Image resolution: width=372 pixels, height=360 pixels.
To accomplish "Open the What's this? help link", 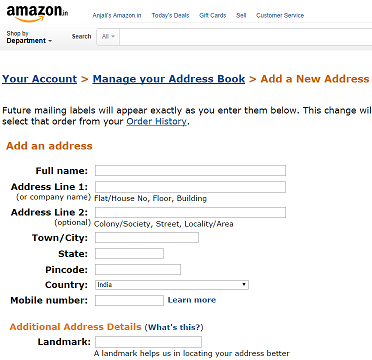I will pyautogui.click(x=174, y=327).
